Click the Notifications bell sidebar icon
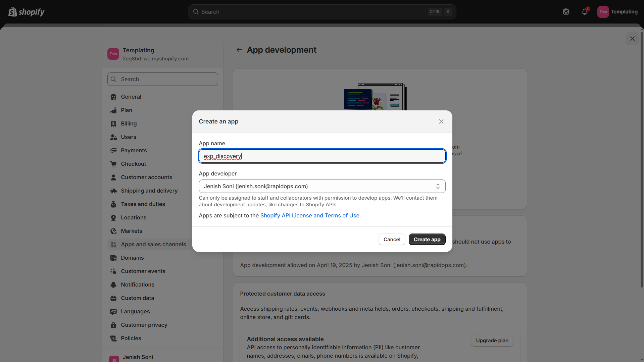 tap(113, 285)
